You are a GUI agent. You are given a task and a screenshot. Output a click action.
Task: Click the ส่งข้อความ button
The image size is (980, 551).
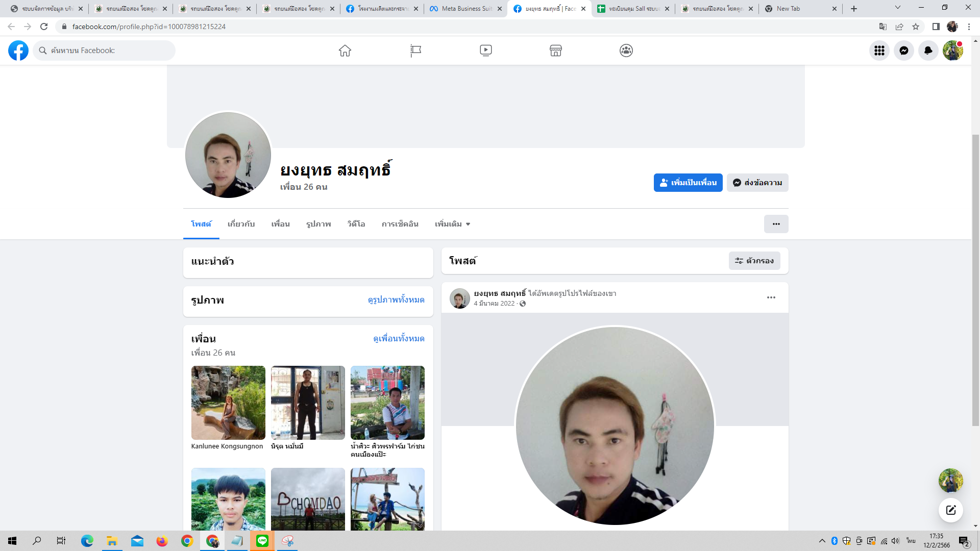(x=757, y=183)
